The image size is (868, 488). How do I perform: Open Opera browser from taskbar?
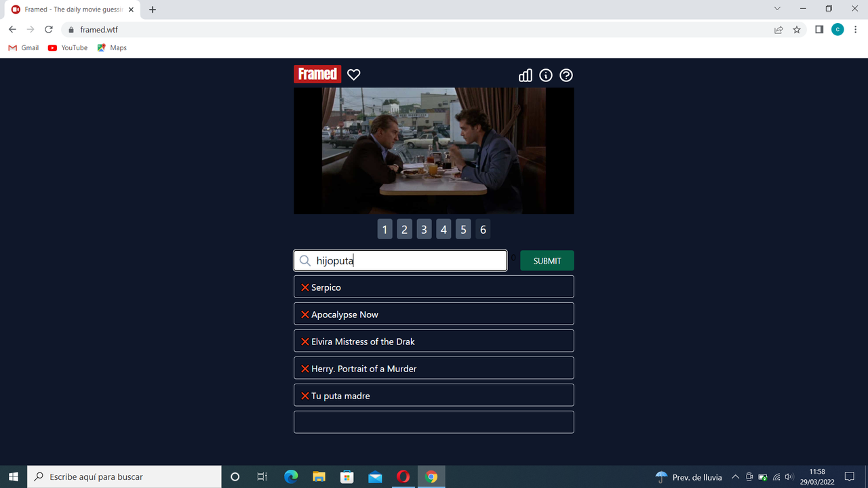tap(403, 477)
